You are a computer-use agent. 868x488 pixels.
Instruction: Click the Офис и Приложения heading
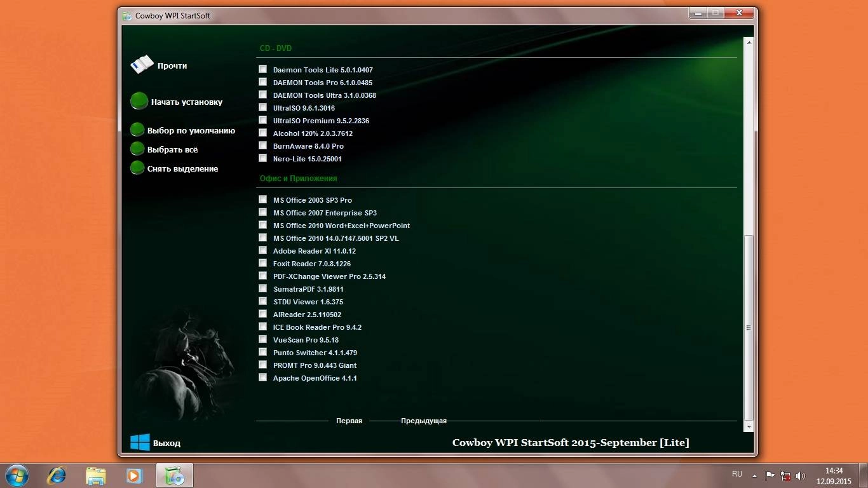tap(299, 179)
